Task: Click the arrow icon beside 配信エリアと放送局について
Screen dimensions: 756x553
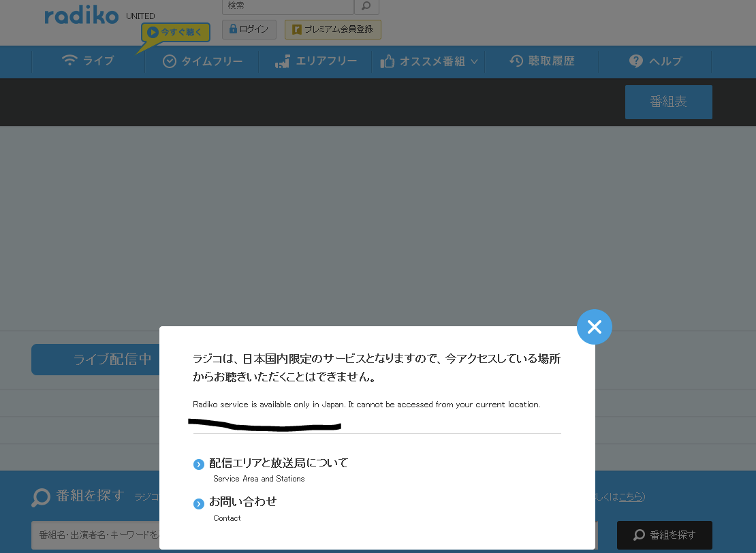Action: pos(199,464)
